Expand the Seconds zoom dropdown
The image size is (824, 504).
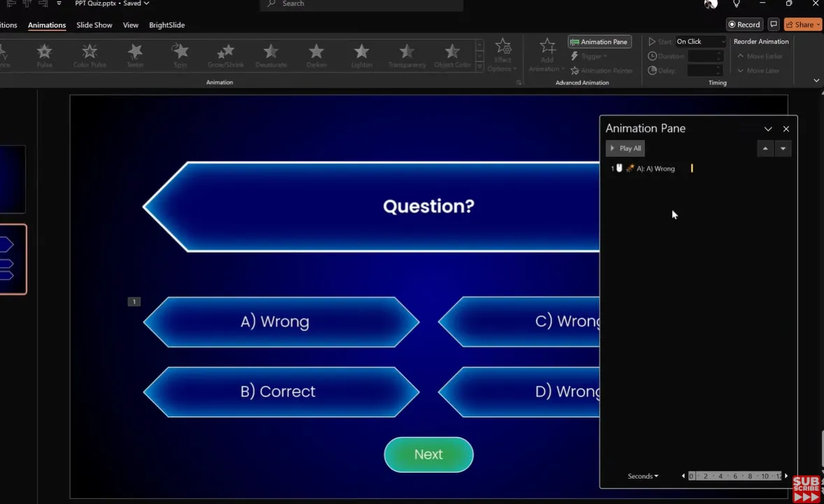click(x=643, y=476)
